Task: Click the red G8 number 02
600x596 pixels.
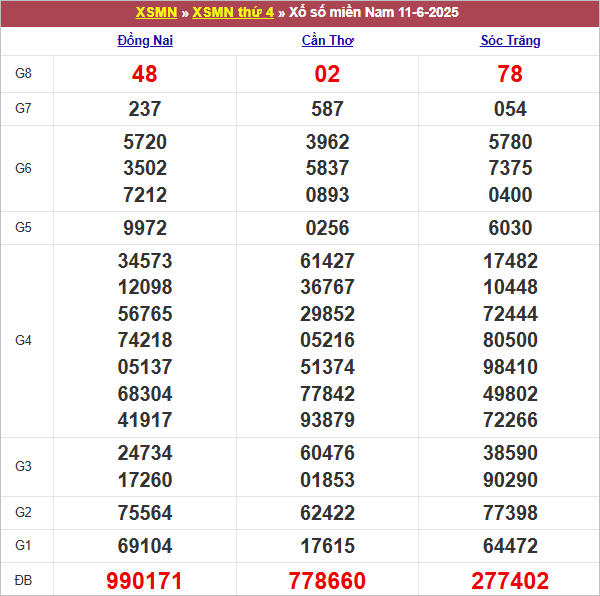Action: [327, 74]
